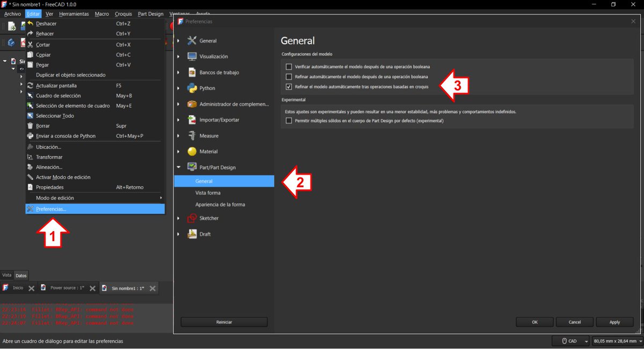Click the Alineación icon
Screen dimensions: 644x349
31,167
